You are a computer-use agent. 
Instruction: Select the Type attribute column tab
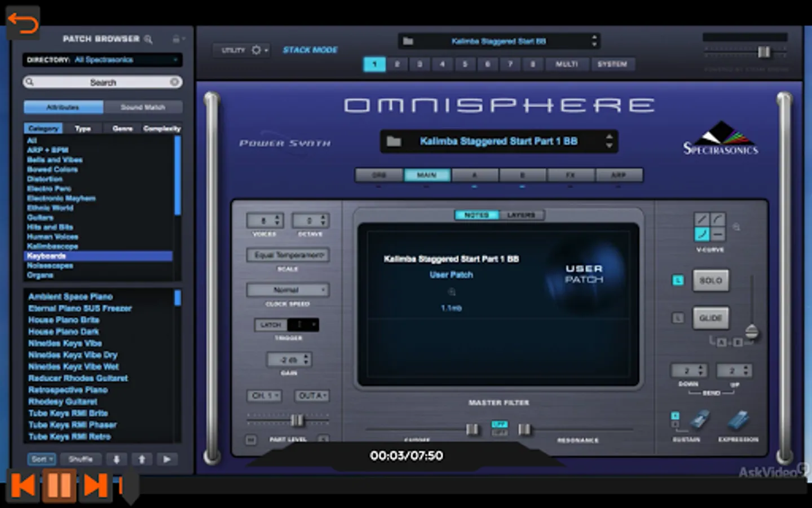(x=83, y=129)
